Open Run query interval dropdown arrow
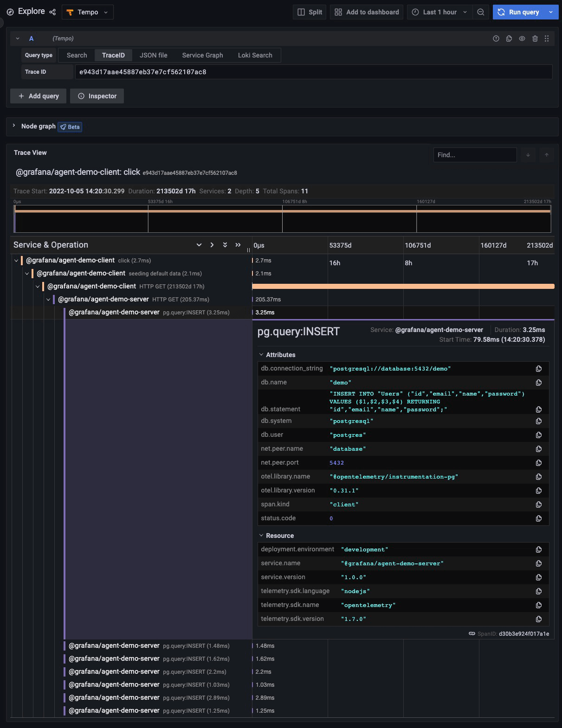Screen dimensions: 562x728 [x=551, y=12]
